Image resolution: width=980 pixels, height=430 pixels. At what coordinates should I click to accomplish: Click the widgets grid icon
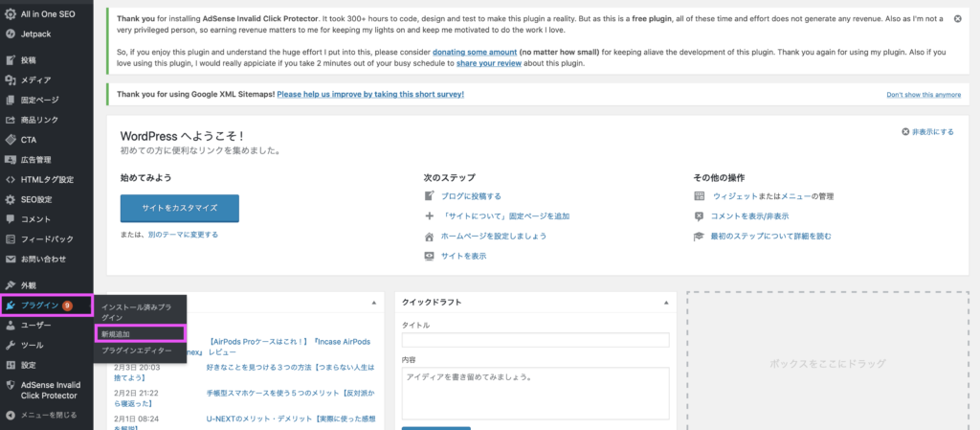point(700,196)
